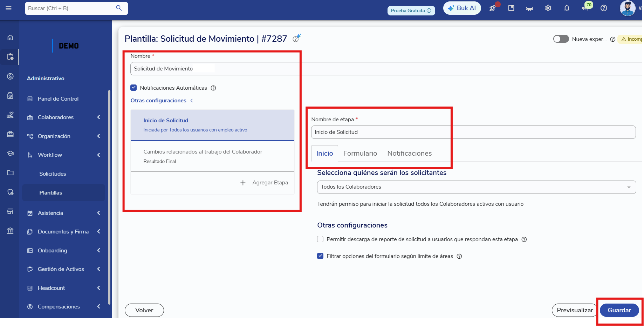
Task: Expand the Compensaciones sidebar menu
Action: click(x=64, y=307)
